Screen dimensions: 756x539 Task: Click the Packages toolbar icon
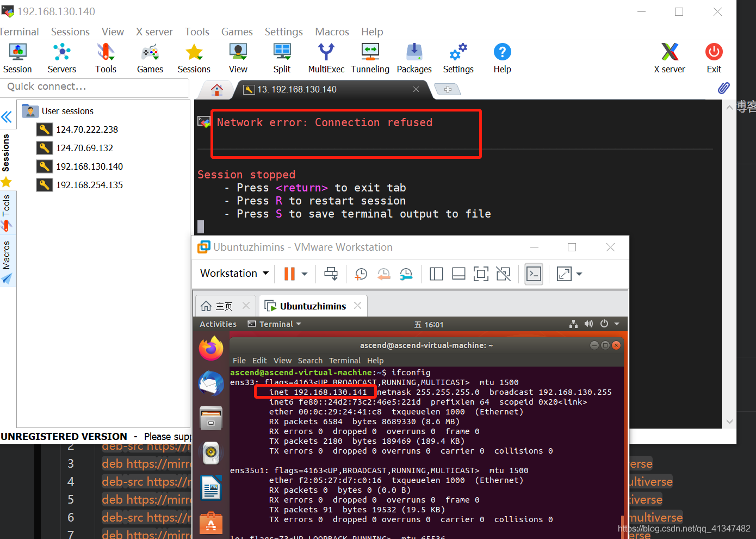tap(414, 58)
